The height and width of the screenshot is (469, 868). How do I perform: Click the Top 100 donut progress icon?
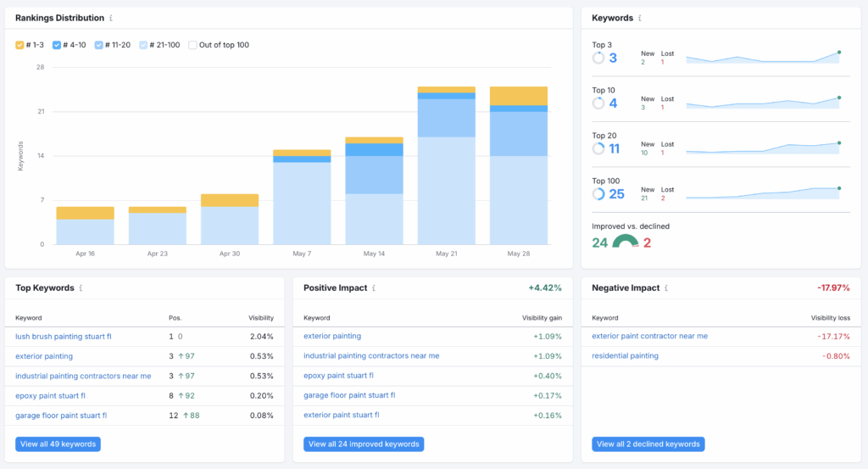(x=598, y=194)
